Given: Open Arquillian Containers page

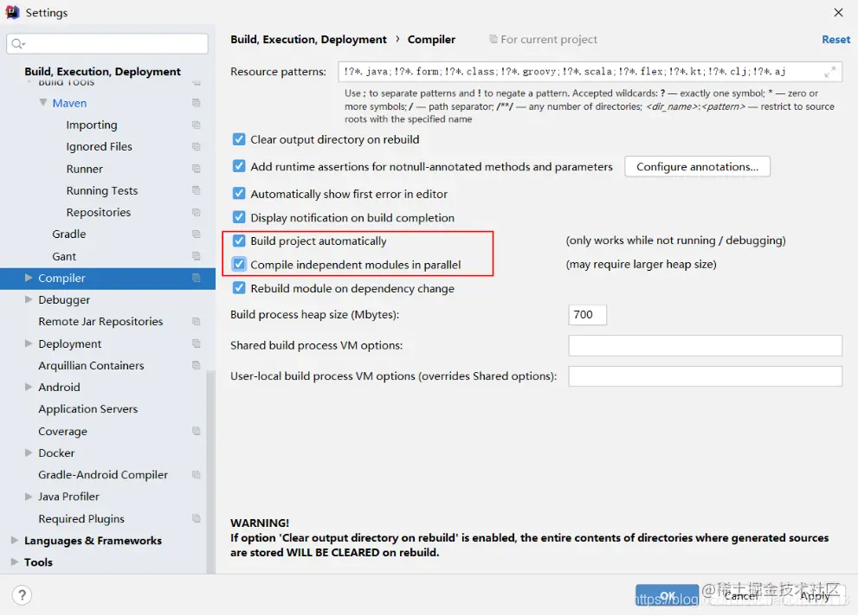Looking at the screenshot, I should tap(91, 365).
